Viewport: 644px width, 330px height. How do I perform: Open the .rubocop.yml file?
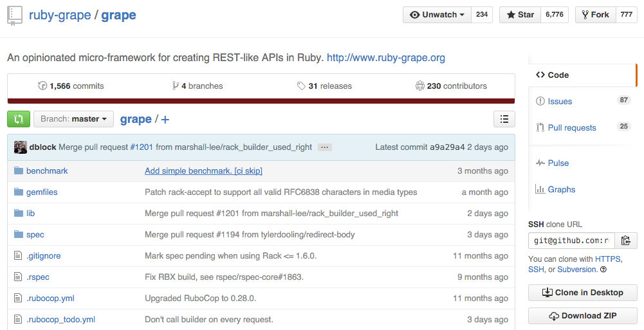pos(51,298)
